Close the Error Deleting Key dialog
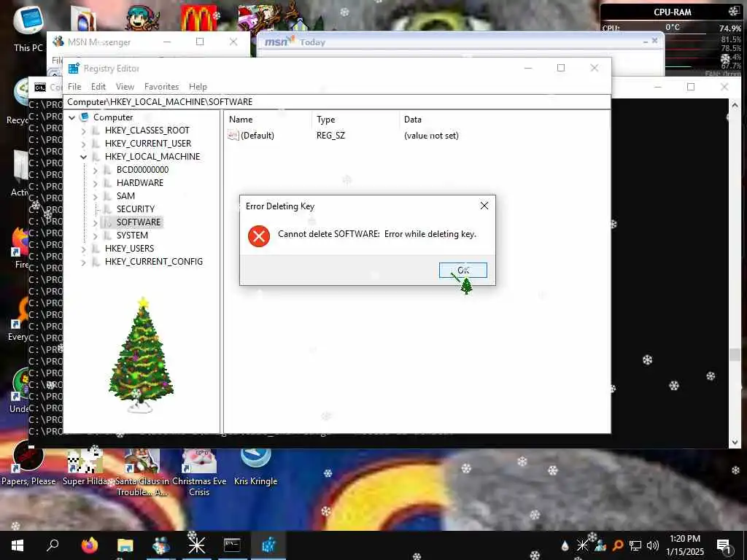747x560 pixels. pos(484,206)
